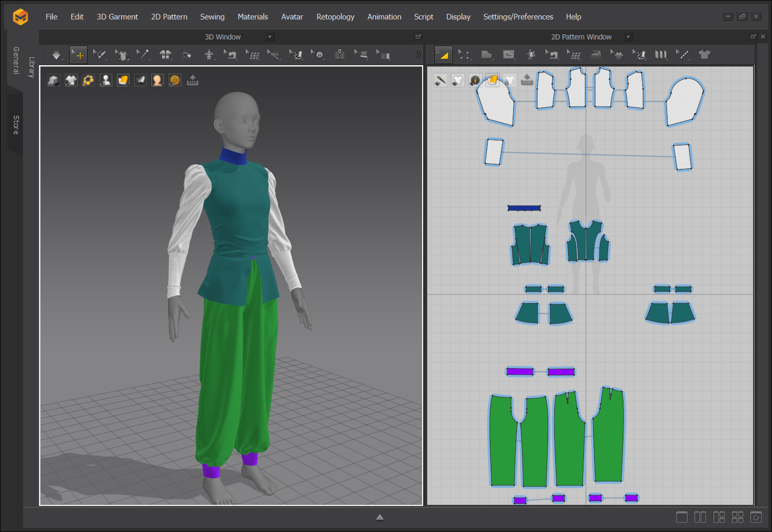Switch to the Store side tab
The height and width of the screenshot is (532, 772).
16,124
